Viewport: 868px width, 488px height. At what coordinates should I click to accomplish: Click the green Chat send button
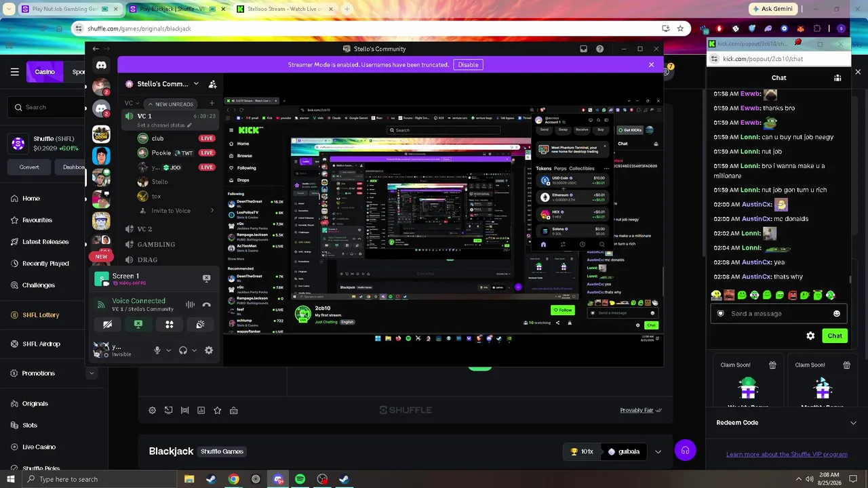(x=835, y=335)
